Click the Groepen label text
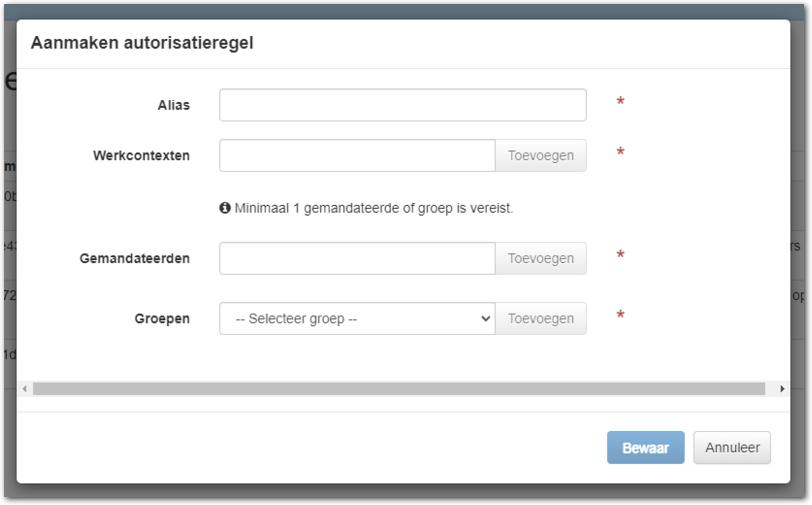Viewport: 812px width, 505px height. [162, 318]
